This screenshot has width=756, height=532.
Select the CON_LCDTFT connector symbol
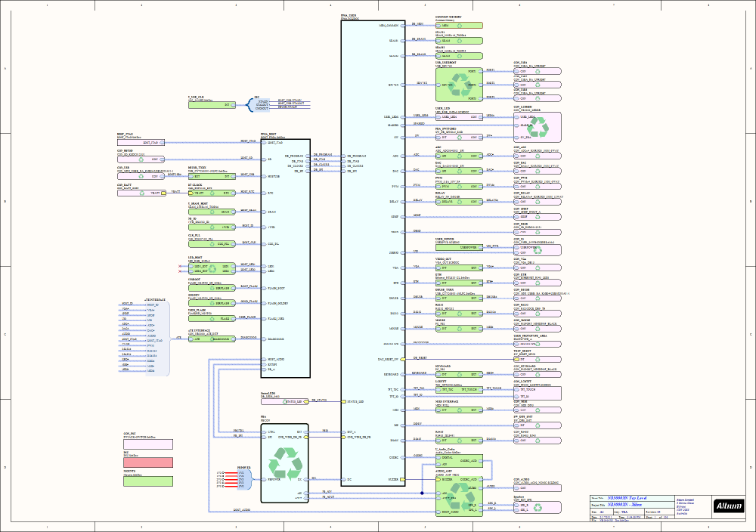coord(537,393)
